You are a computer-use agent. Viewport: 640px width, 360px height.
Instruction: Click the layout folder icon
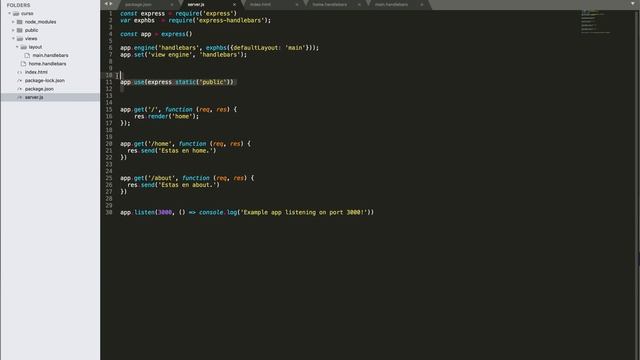(x=24, y=47)
